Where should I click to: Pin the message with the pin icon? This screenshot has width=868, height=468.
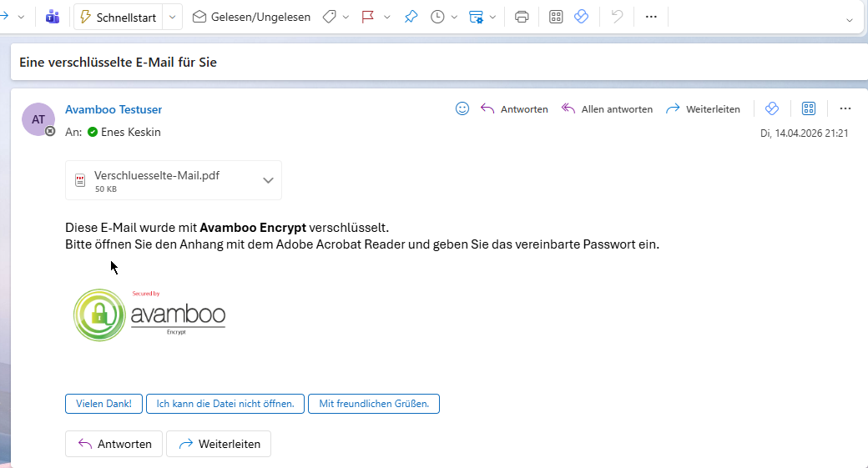pyautogui.click(x=411, y=18)
